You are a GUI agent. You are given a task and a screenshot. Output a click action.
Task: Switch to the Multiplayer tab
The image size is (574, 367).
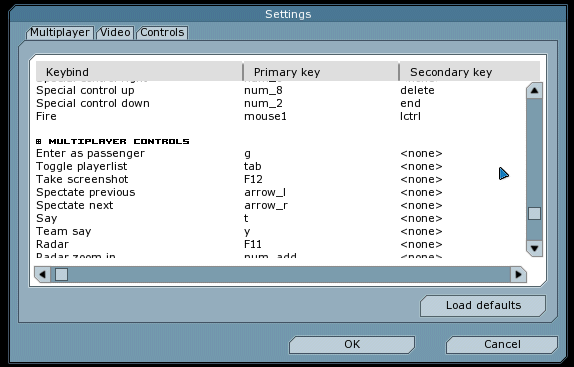[x=60, y=32]
